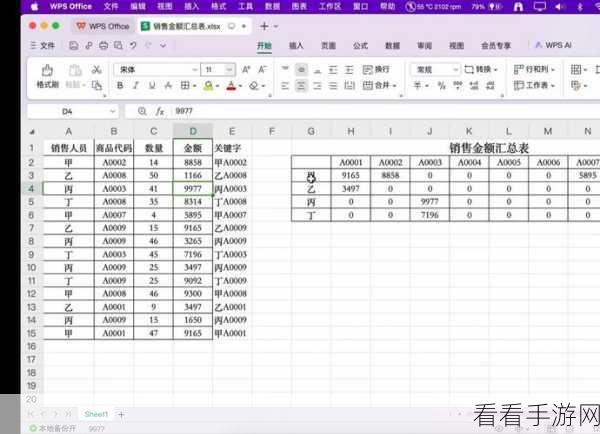
Task: Open the borders dropdown arrow
Action: 195,86
